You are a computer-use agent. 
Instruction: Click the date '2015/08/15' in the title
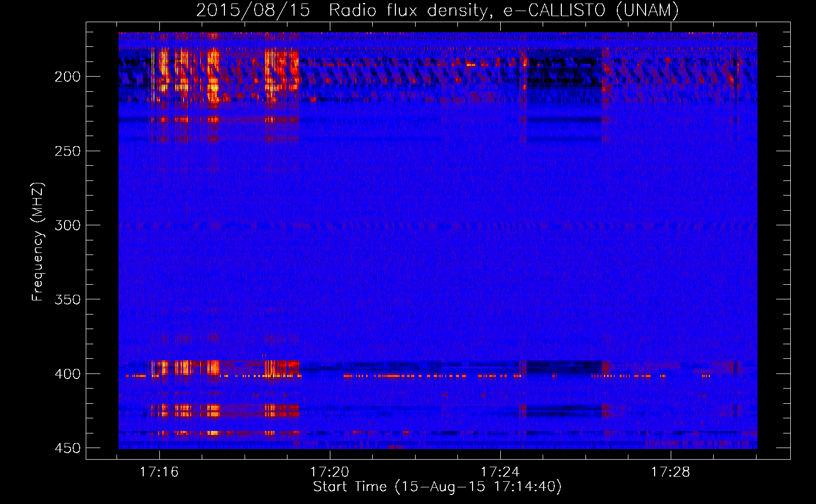click(x=253, y=10)
